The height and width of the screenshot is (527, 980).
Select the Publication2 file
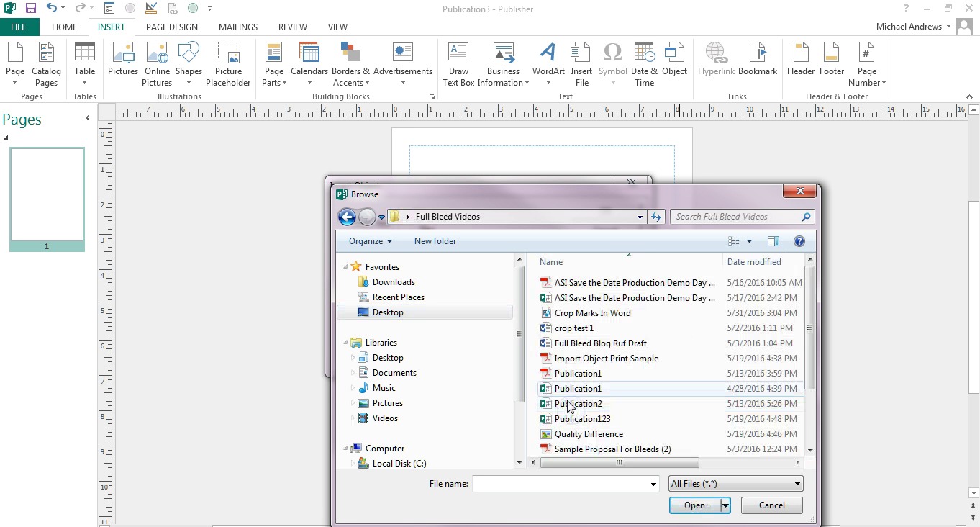click(x=578, y=404)
